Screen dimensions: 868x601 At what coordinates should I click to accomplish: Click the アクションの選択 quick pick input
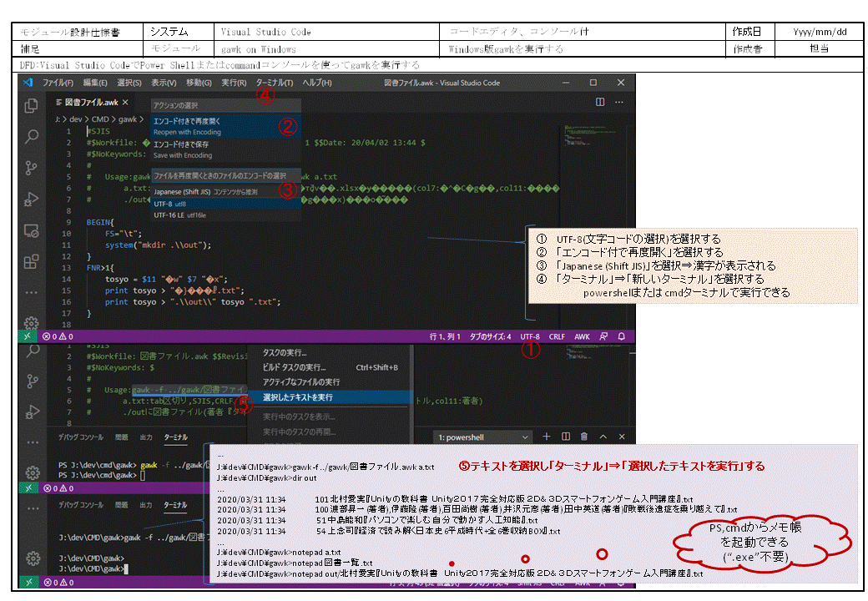click(x=226, y=105)
